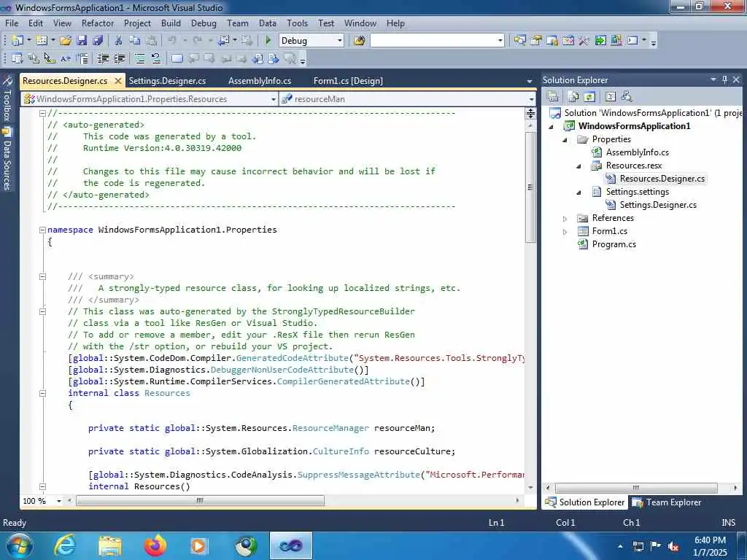The height and width of the screenshot is (560, 747).
Task: Open the class navigation dropdown for WindowsFormsApplication1.Properties.Resources
Action: (274, 99)
